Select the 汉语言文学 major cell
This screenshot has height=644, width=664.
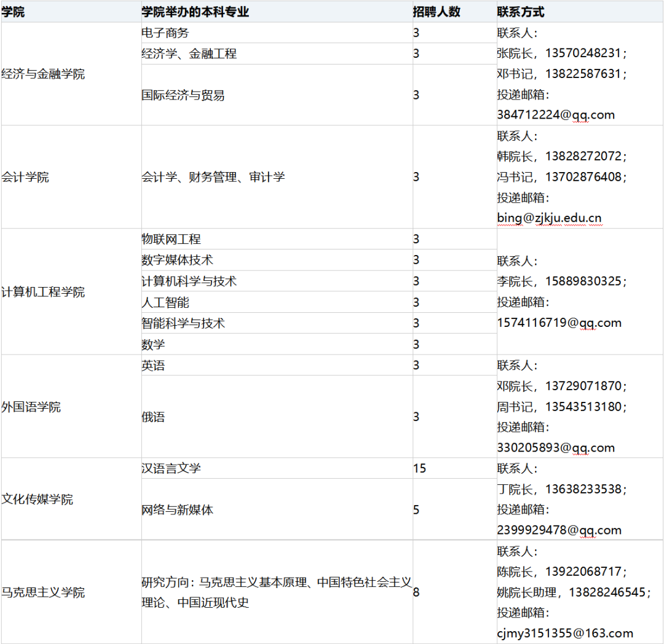point(277,468)
